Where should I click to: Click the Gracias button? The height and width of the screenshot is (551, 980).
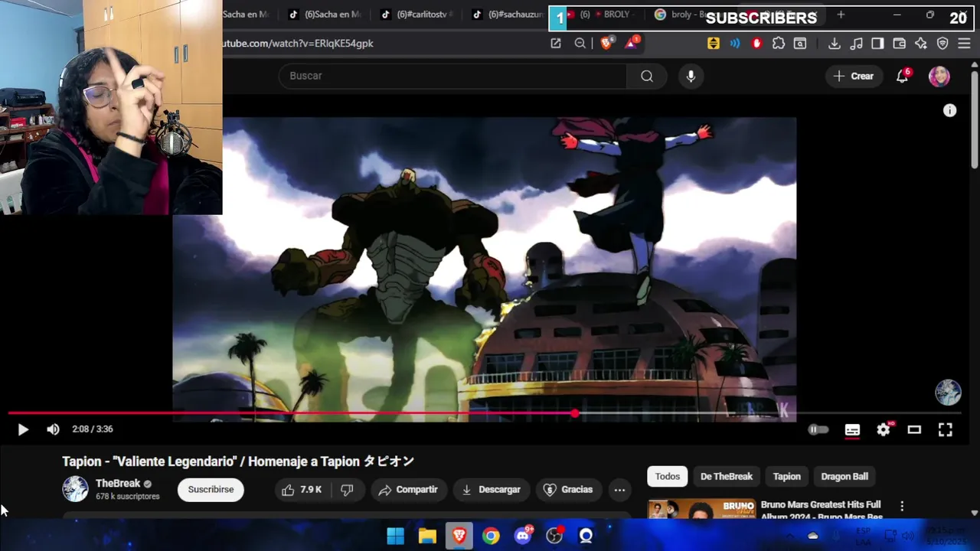point(568,490)
